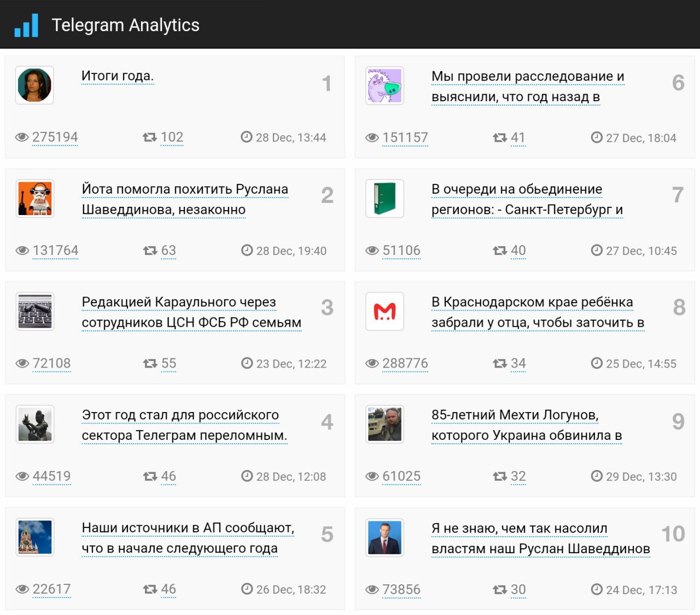Open post "Я не знаю, чем так насолил"
The width and height of the screenshot is (700, 615).
coord(520,529)
